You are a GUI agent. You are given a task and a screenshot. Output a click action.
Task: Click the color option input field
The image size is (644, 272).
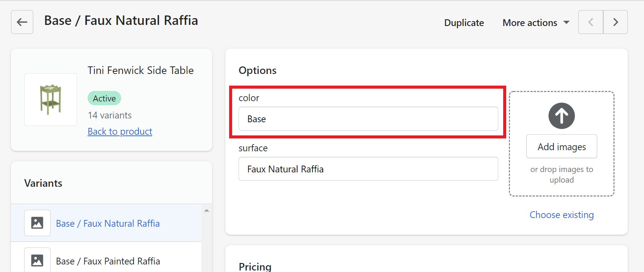coord(368,119)
